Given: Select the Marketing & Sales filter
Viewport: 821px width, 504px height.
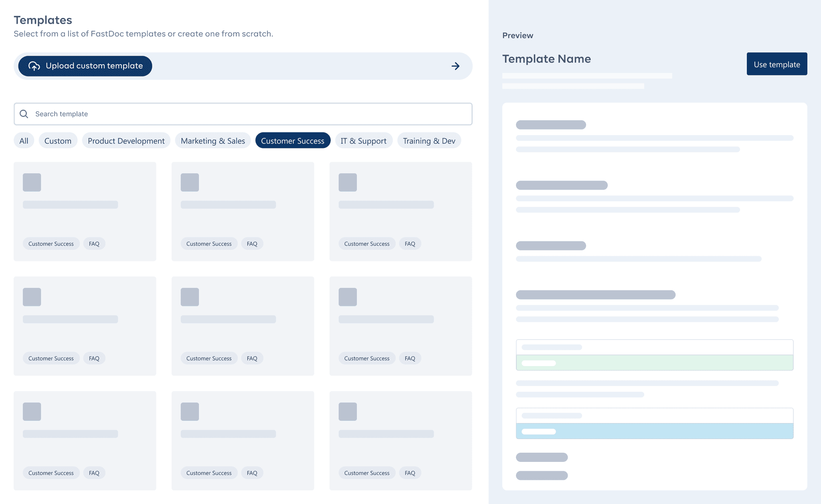Looking at the screenshot, I should tap(213, 140).
